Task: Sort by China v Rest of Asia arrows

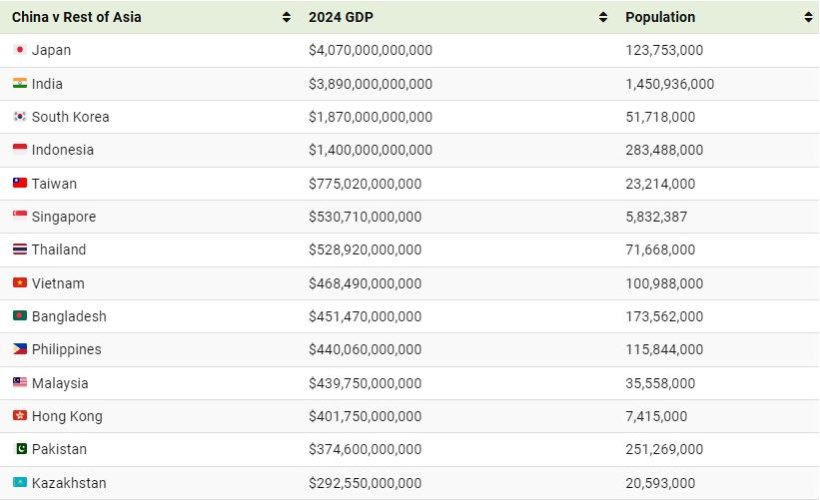Action: point(287,17)
